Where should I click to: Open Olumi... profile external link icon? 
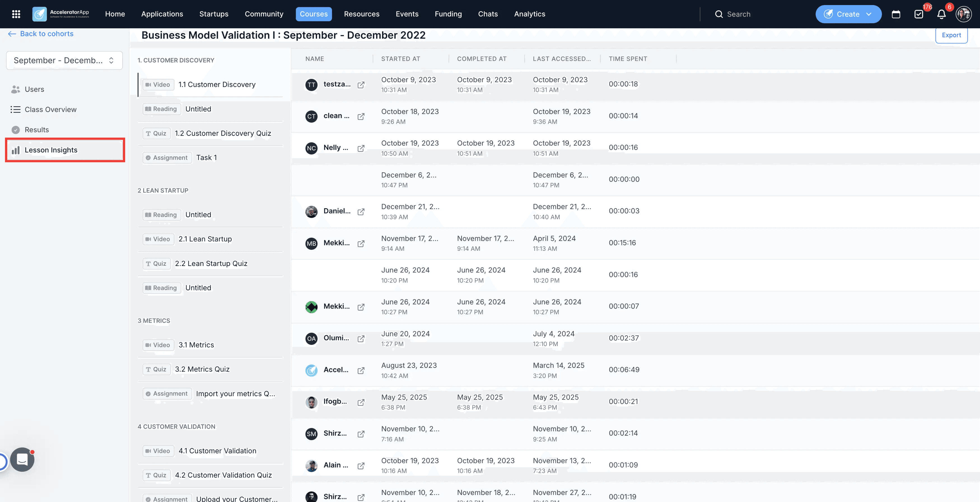tap(361, 338)
